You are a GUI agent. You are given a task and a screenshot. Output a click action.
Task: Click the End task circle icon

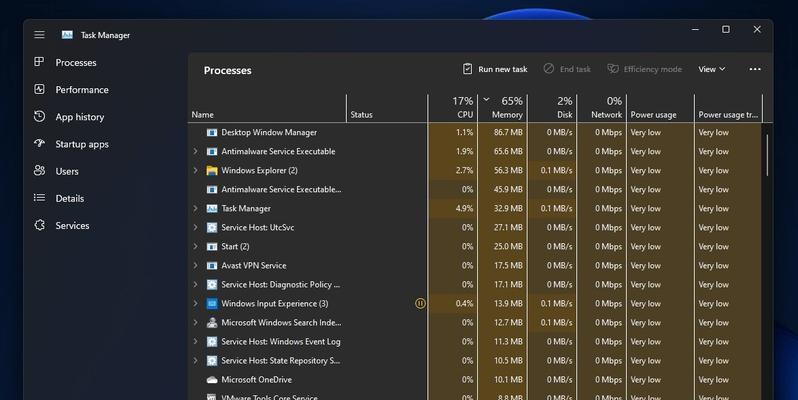click(549, 69)
